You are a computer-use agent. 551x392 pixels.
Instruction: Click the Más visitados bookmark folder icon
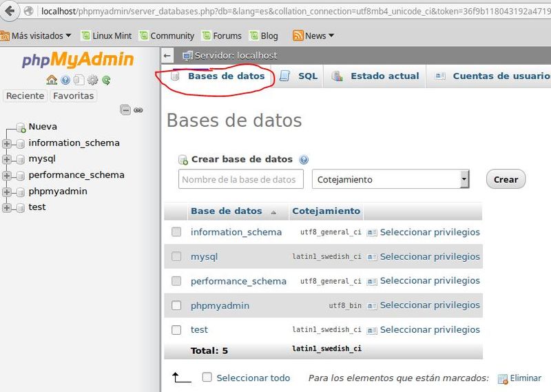[5, 36]
